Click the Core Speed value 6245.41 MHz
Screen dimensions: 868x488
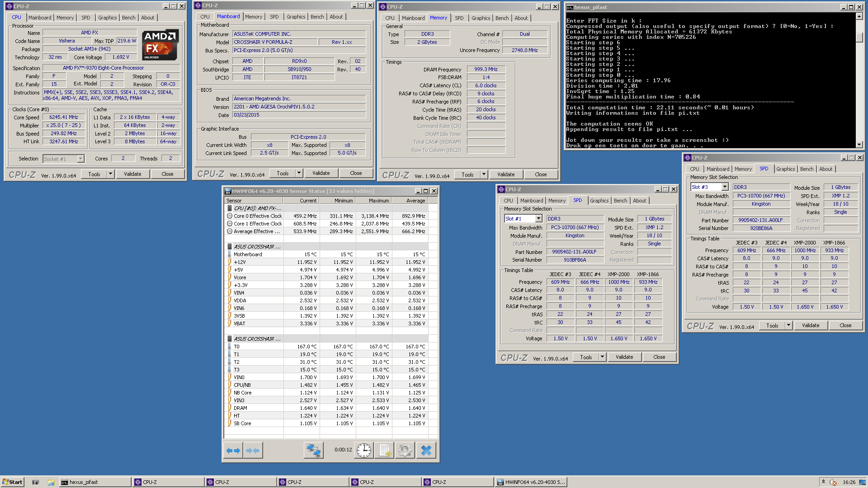(64, 117)
